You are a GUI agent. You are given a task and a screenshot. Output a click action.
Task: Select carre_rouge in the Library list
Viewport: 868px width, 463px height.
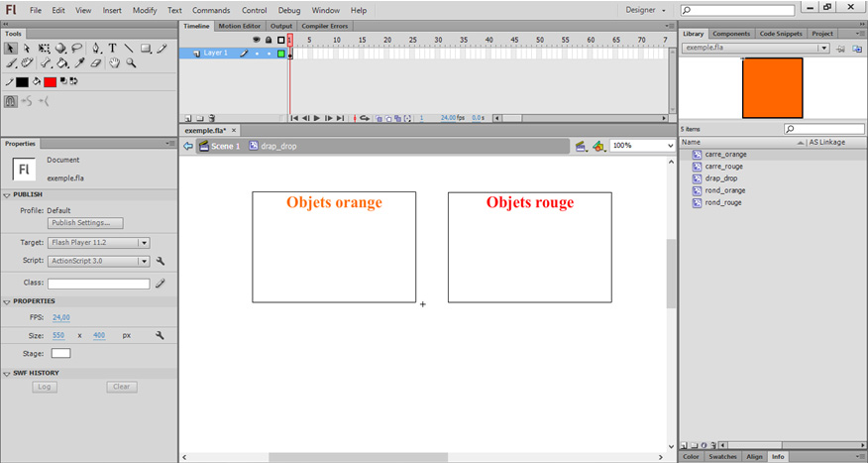(723, 167)
